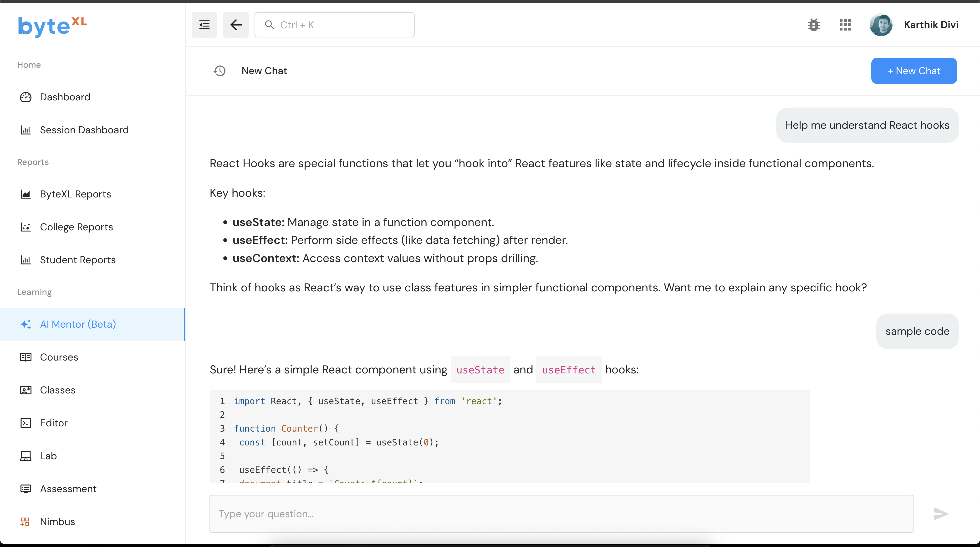This screenshot has width=980, height=547.
Task: Start a chat with + New Chat button
Action: click(x=914, y=71)
